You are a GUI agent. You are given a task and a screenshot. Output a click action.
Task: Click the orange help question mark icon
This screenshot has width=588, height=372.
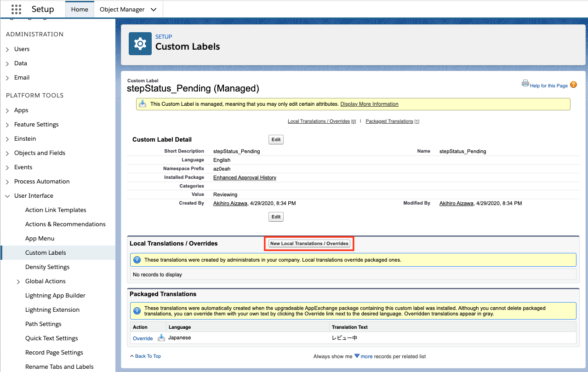point(573,85)
